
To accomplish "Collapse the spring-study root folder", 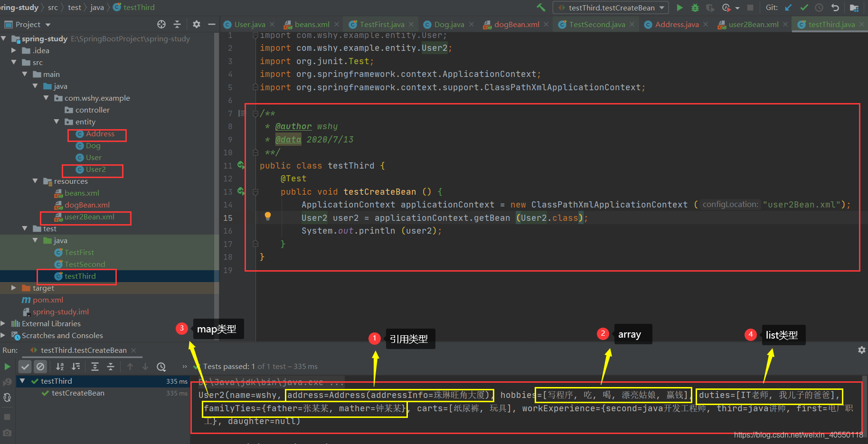I will 4,38.
